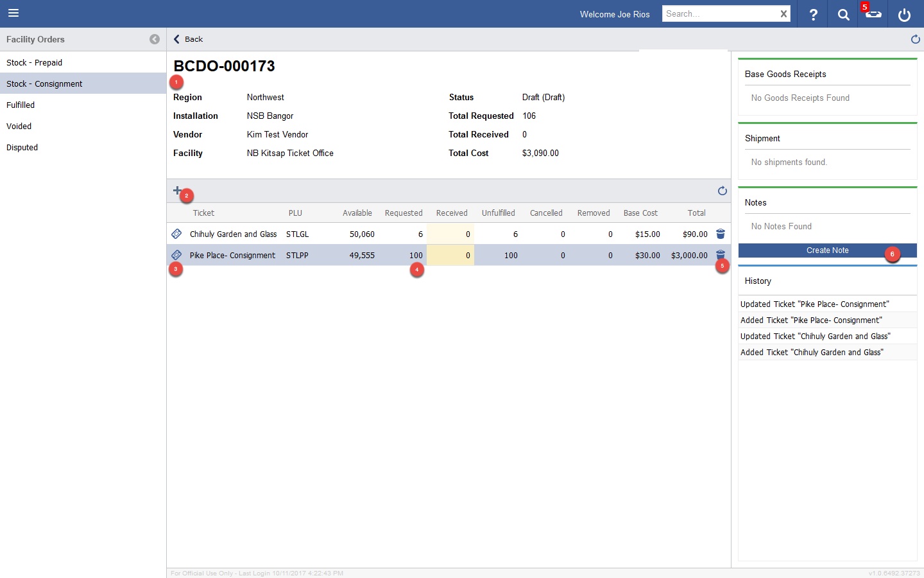Open the Disputed orders list
This screenshot has width=924, height=578.
tap(22, 147)
